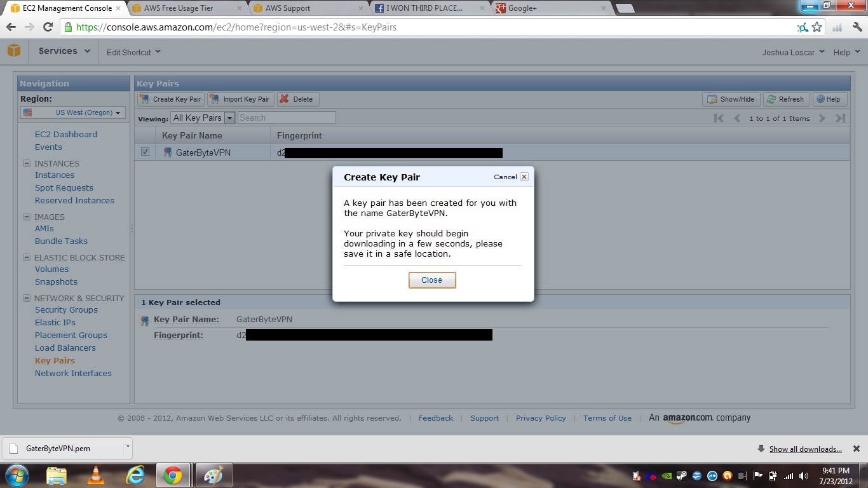Click the key pair Search field
The image size is (868, 488).
pyautogui.click(x=287, y=118)
